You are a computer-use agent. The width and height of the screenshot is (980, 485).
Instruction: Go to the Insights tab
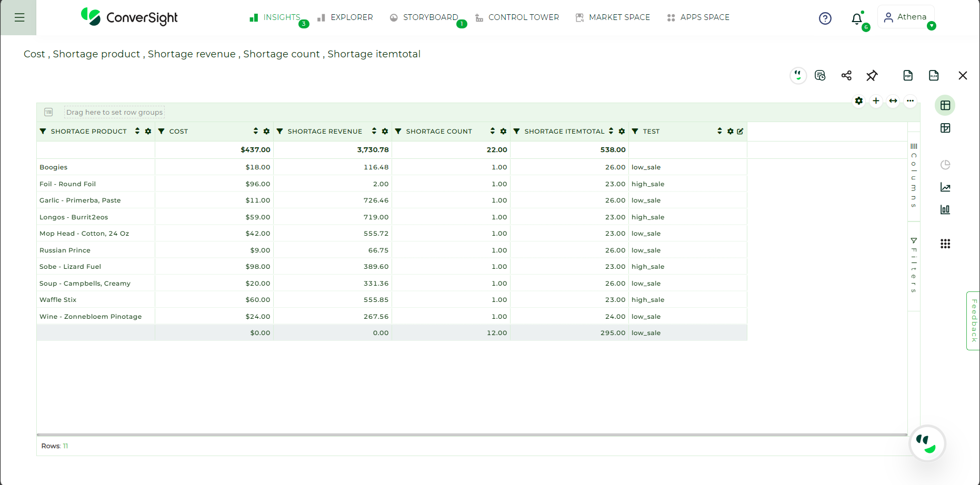275,17
